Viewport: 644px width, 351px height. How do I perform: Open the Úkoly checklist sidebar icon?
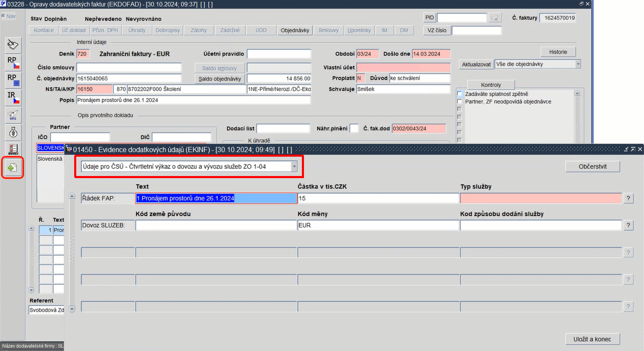[13, 149]
